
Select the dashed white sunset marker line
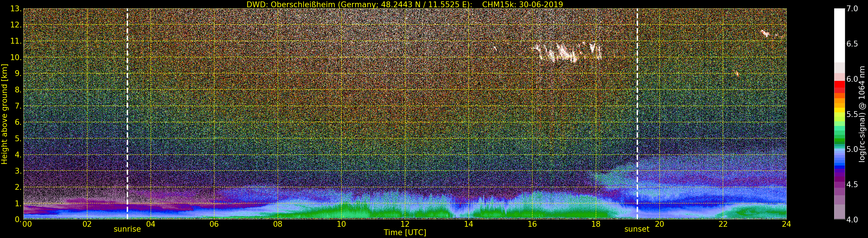pyautogui.click(x=637, y=114)
